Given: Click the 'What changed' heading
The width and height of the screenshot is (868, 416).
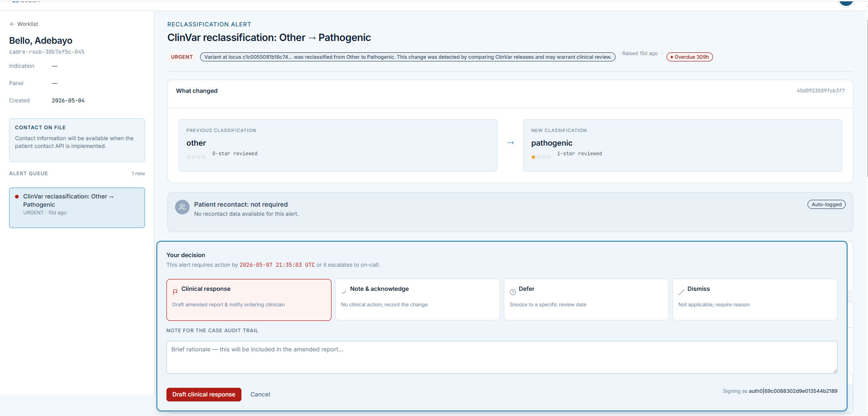Looking at the screenshot, I should [197, 91].
